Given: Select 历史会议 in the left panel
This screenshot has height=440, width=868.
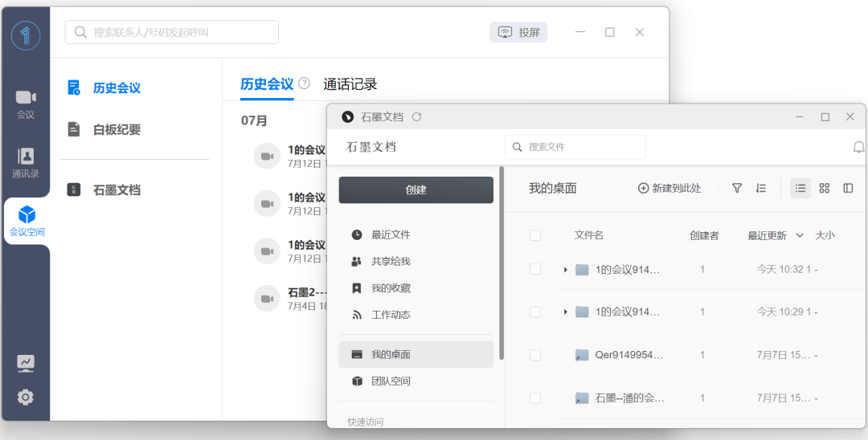Looking at the screenshot, I should 117,88.
